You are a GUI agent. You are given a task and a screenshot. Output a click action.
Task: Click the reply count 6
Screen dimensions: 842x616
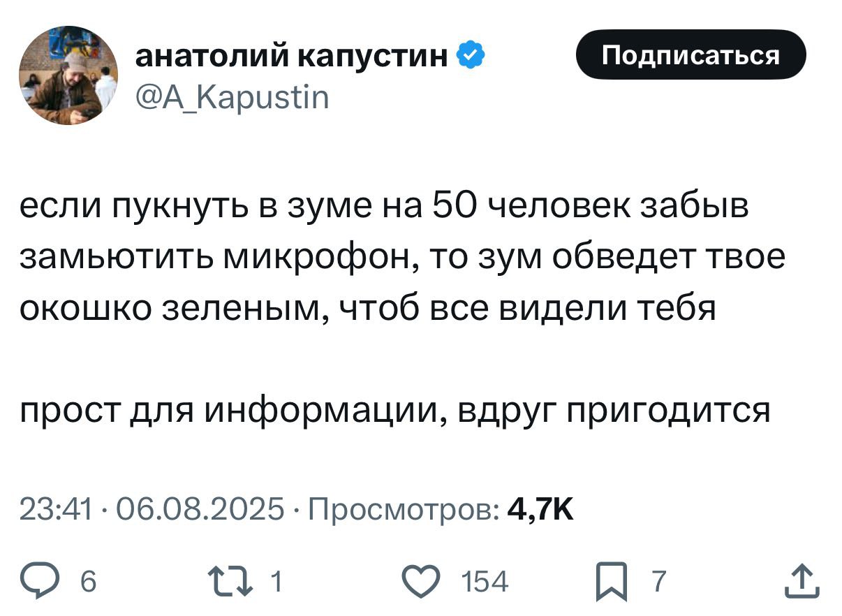tap(88, 581)
